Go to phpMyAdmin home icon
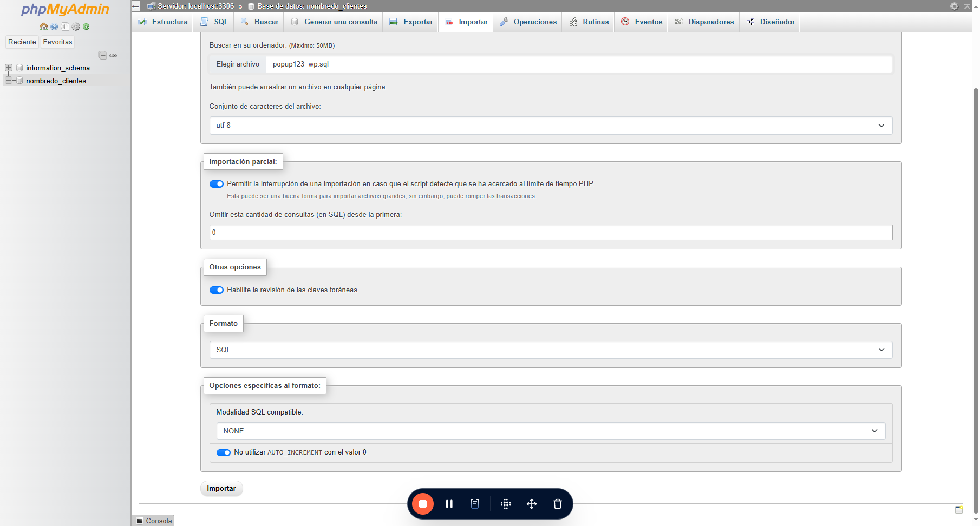This screenshot has width=980, height=526. pyautogui.click(x=44, y=27)
